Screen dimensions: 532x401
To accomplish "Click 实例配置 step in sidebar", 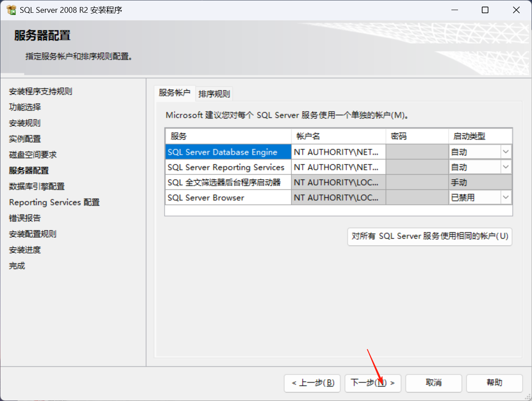I will coord(25,139).
